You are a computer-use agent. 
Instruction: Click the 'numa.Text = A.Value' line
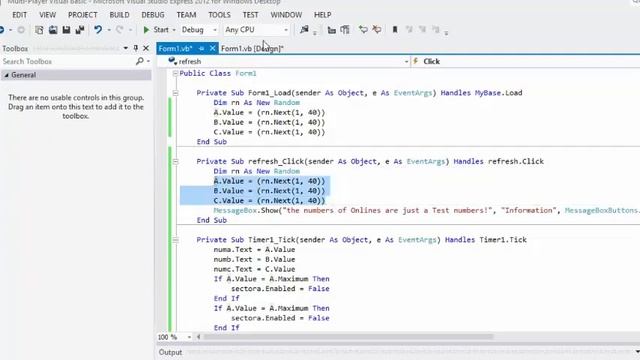click(254, 250)
